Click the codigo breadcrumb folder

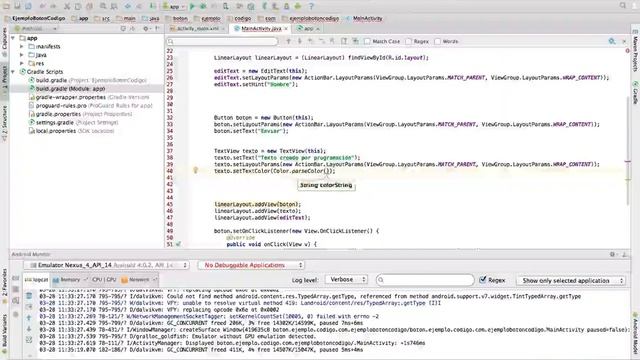pyautogui.click(x=240, y=18)
